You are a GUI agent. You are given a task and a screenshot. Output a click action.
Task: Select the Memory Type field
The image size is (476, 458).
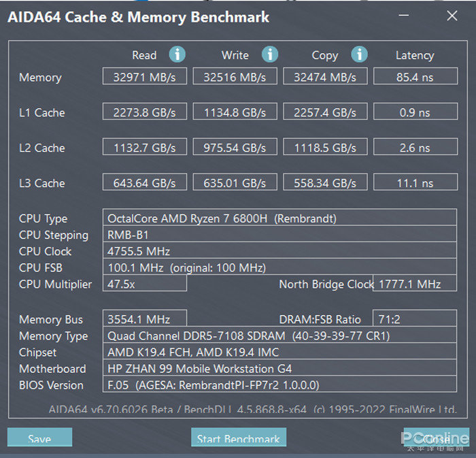(279, 336)
